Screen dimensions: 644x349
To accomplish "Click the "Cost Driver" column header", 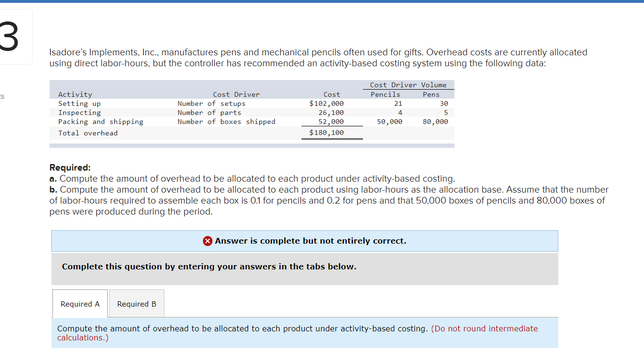I will click(x=236, y=94).
